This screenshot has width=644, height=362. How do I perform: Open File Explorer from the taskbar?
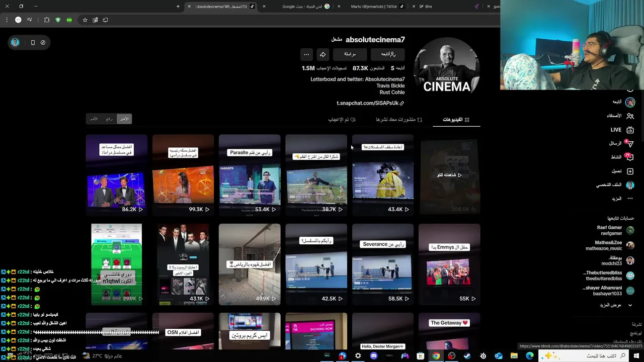pos(514,356)
